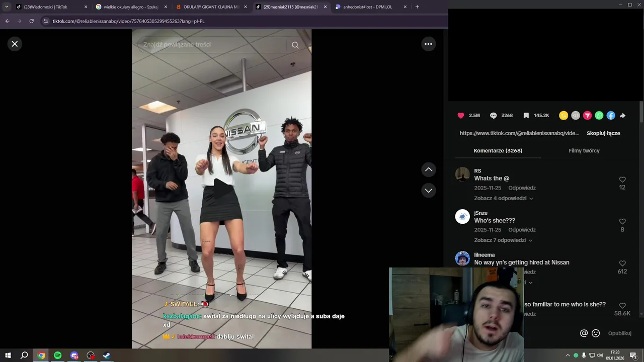Open Discord from the taskbar
This screenshot has width=644, height=362.
click(x=74, y=355)
